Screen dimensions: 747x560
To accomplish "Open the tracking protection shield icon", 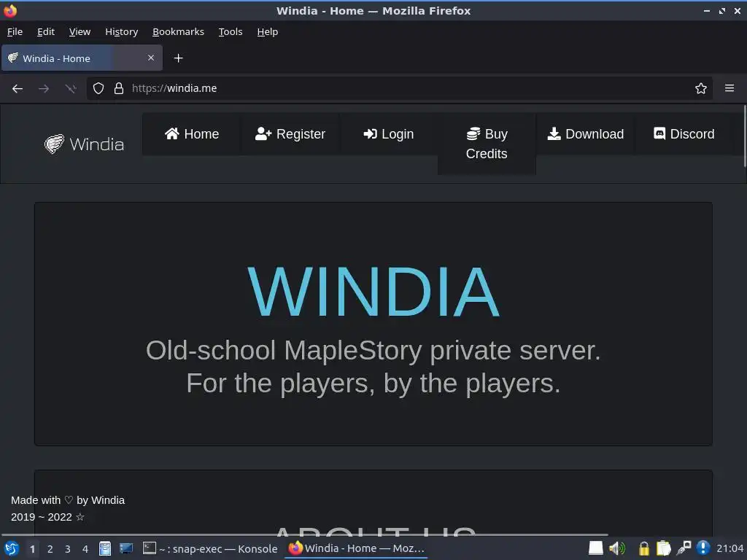I will pos(98,88).
